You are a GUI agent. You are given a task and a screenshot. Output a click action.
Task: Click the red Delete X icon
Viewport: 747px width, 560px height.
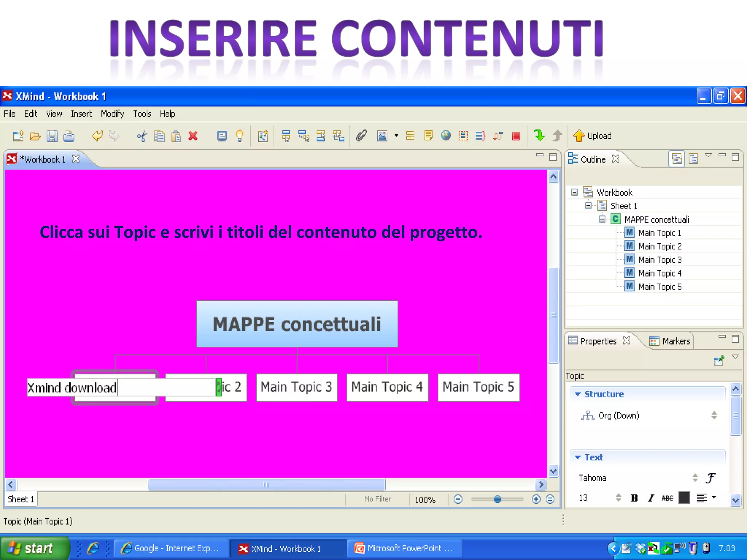[x=193, y=136]
